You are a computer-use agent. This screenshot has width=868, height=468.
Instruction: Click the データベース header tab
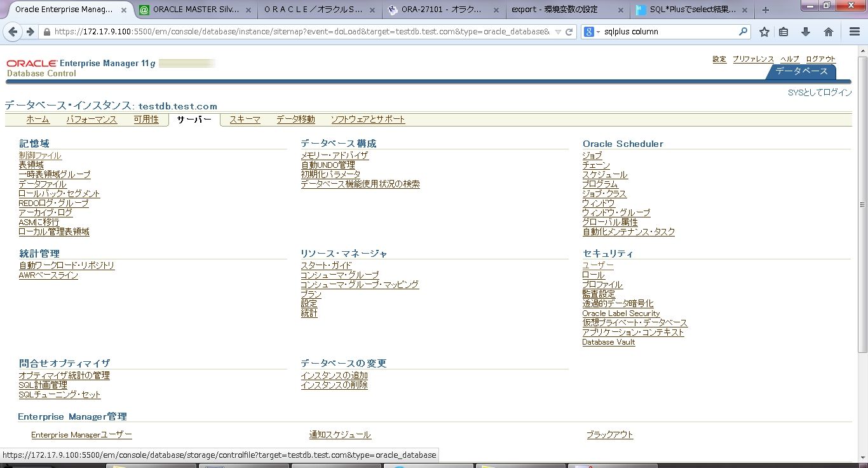coord(801,71)
